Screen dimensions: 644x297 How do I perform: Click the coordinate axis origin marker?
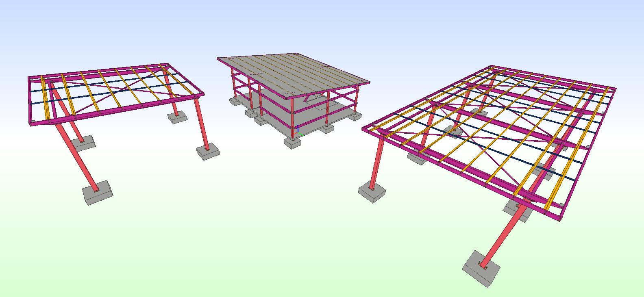(298, 132)
